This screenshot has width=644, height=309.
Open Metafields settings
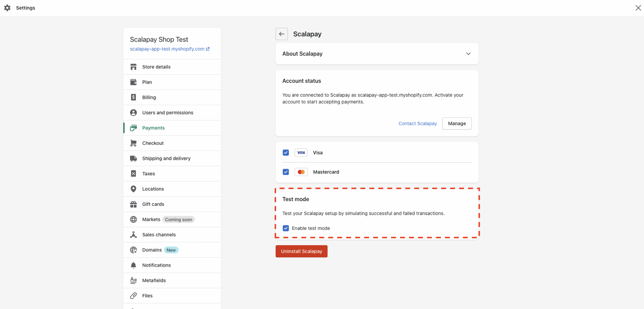[x=172, y=280]
